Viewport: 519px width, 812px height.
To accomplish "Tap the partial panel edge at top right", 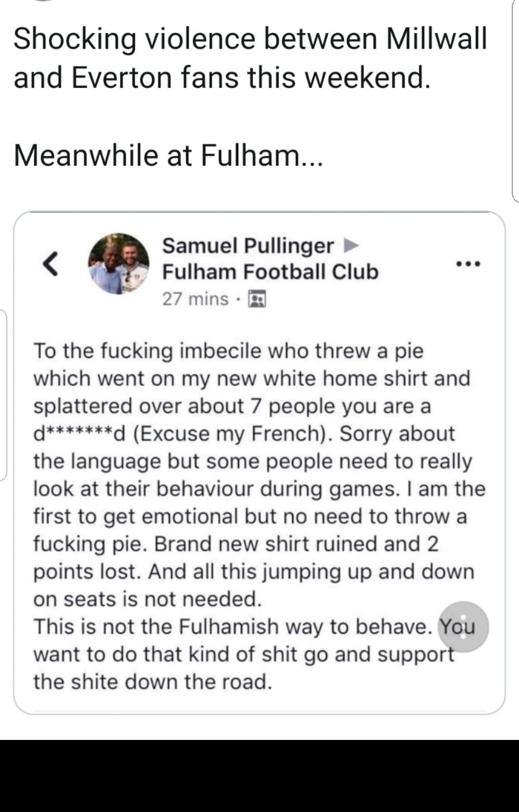I will tap(515, 101).
